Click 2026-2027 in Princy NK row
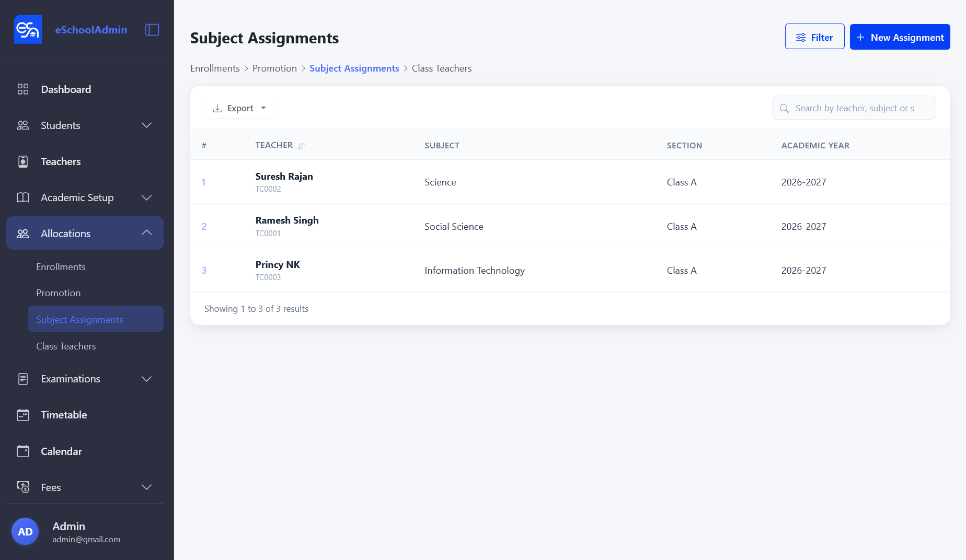Image resolution: width=966 pixels, height=560 pixels. point(803,270)
